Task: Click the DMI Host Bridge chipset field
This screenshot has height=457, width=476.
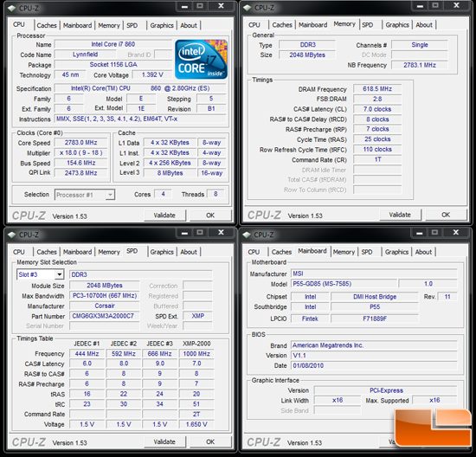Action: pyautogui.click(x=375, y=297)
